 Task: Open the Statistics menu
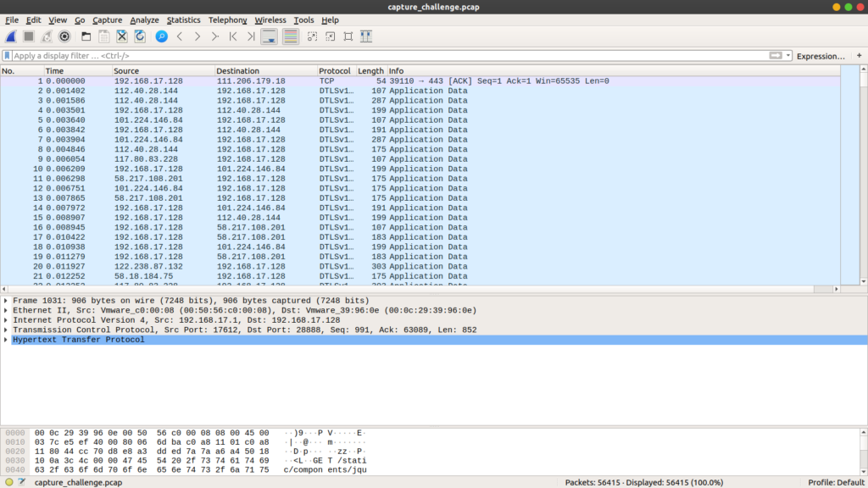click(183, 19)
